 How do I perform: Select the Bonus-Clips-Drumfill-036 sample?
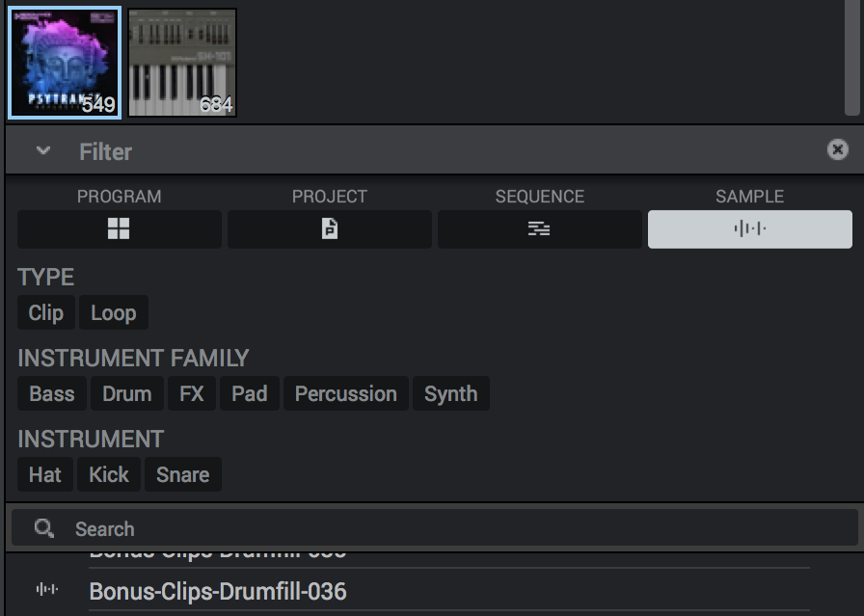(218, 591)
